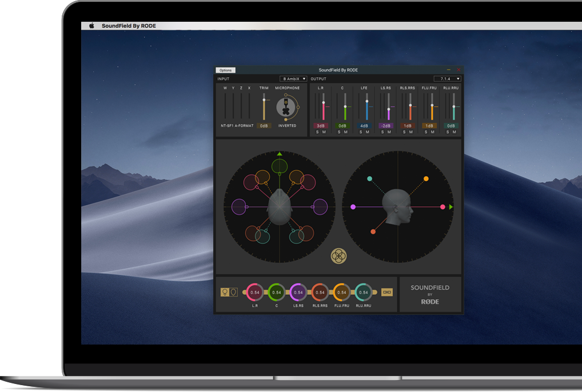This screenshot has width=582, height=392.
Task: Adjust the C output level fader
Action: pos(345,107)
